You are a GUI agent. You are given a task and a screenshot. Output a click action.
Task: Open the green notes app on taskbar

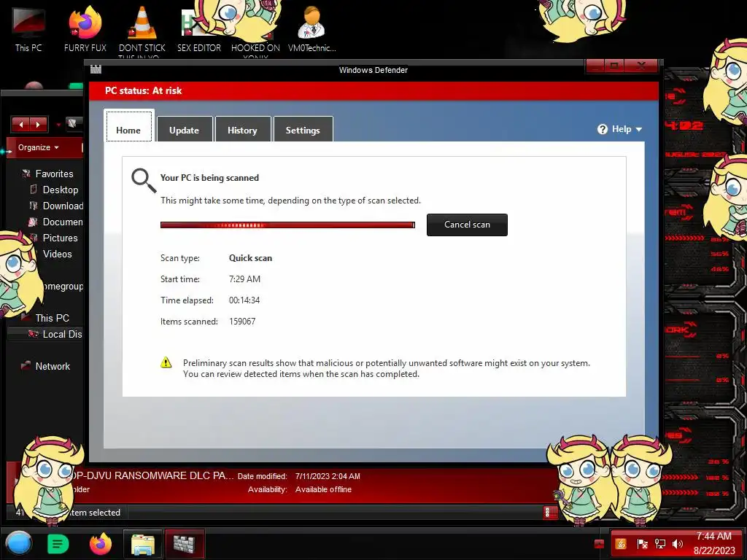[x=58, y=544]
